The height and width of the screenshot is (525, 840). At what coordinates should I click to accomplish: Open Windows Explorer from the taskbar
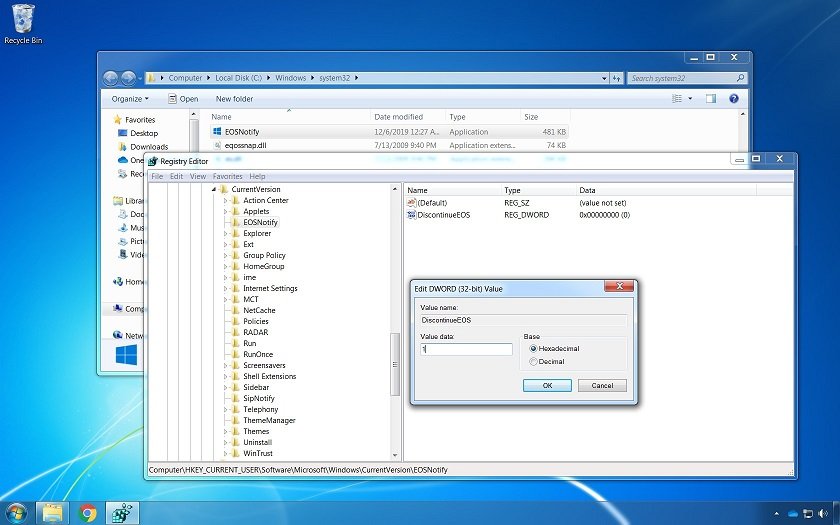tap(53, 513)
